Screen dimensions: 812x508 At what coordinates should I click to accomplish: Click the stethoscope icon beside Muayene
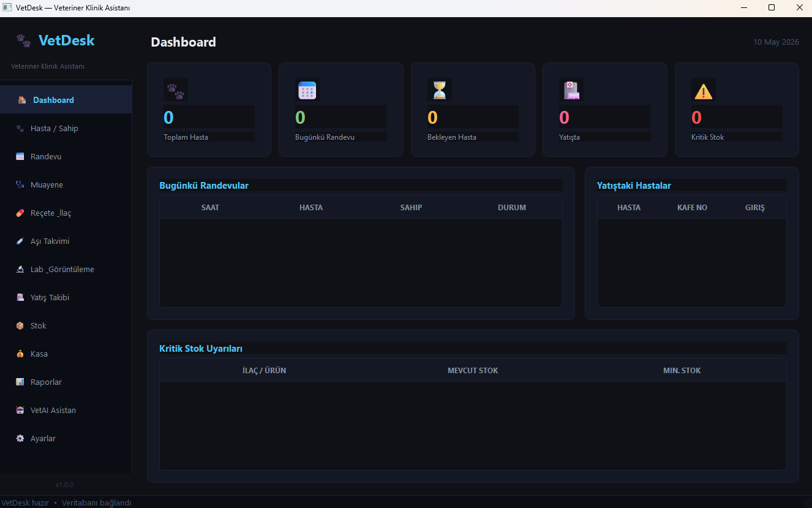(x=20, y=184)
